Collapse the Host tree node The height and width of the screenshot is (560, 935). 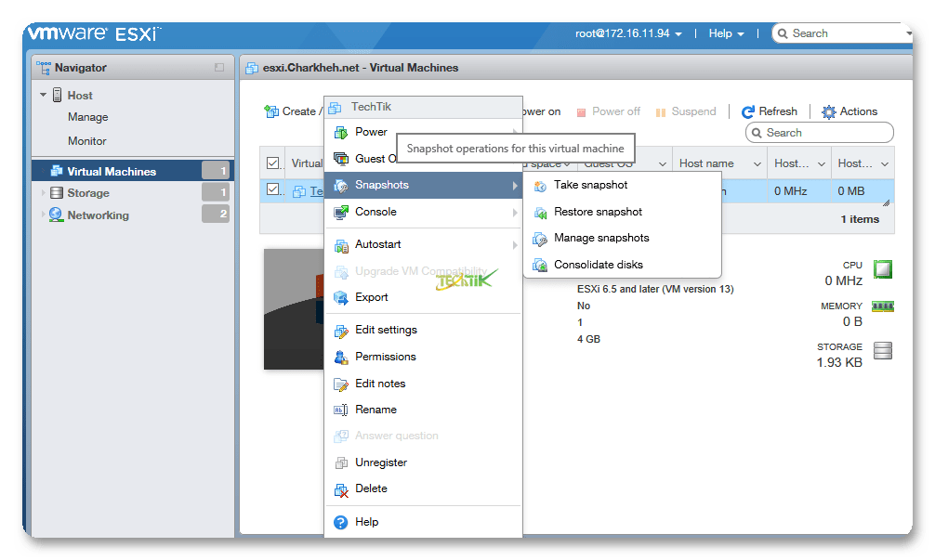(43, 95)
